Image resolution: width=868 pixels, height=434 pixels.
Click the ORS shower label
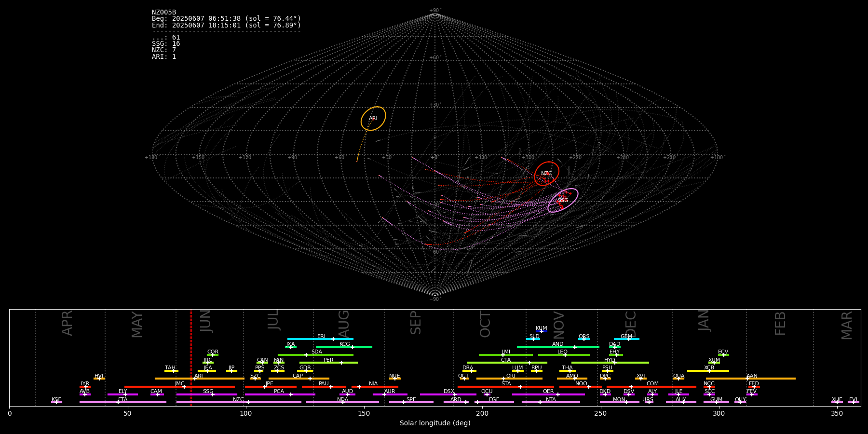[584, 337]
